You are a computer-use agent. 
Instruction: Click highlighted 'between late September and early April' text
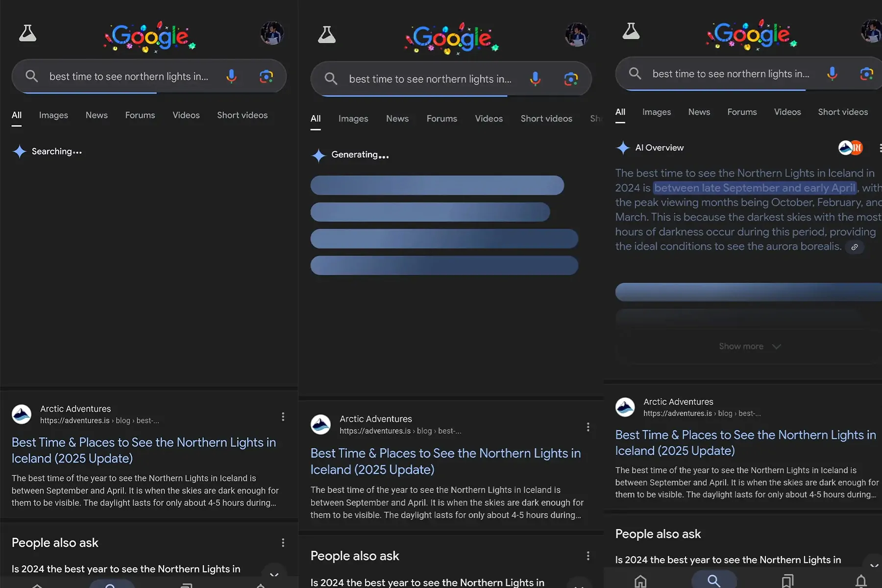tap(755, 188)
